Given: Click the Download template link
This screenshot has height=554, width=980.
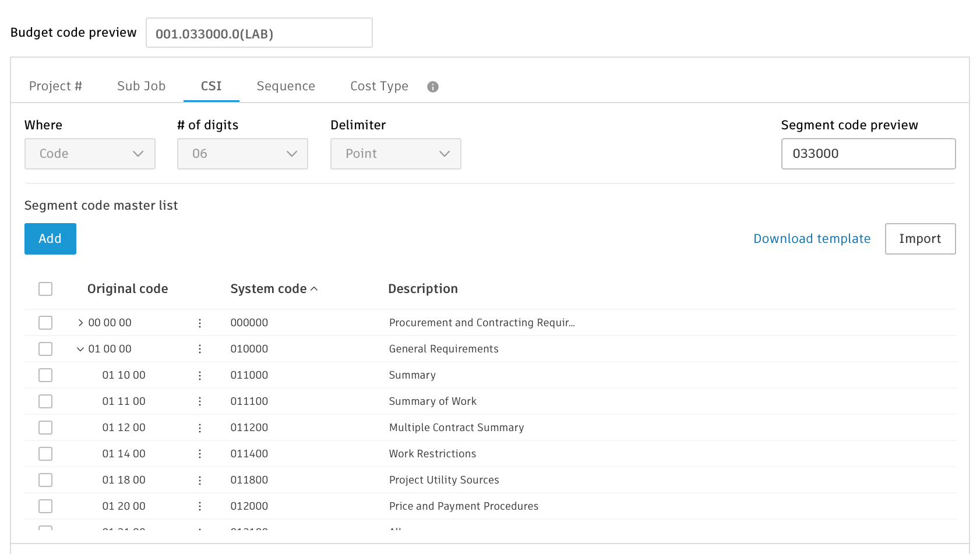Looking at the screenshot, I should [x=812, y=239].
